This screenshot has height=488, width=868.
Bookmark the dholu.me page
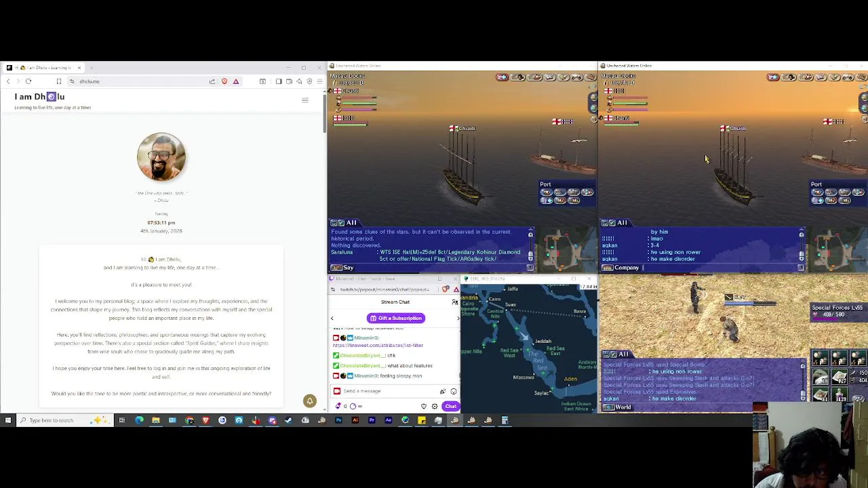(58, 81)
